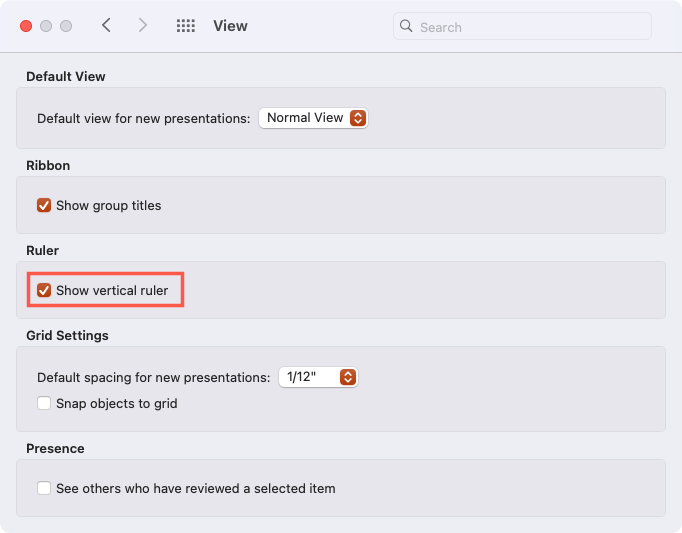The height and width of the screenshot is (533, 682).
Task: Open the 1/12" default spacing dropdown
Action: (x=318, y=377)
